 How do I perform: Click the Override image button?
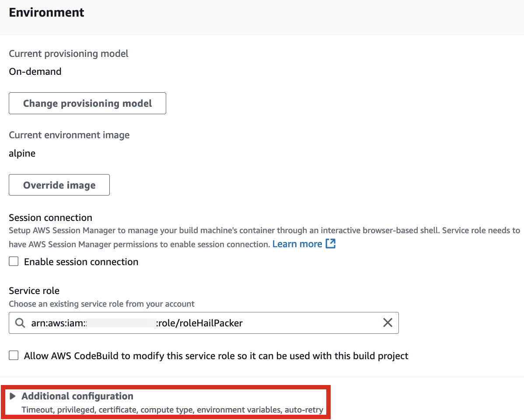click(x=59, y=185)
